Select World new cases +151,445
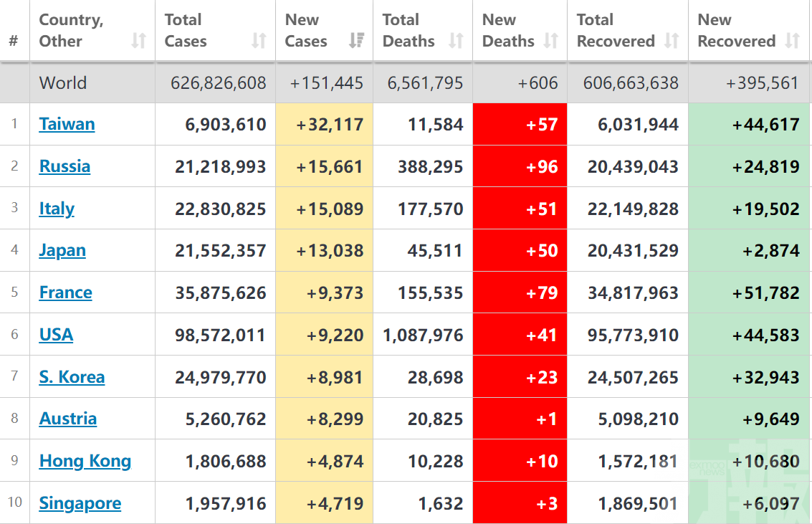 (326, 83)
